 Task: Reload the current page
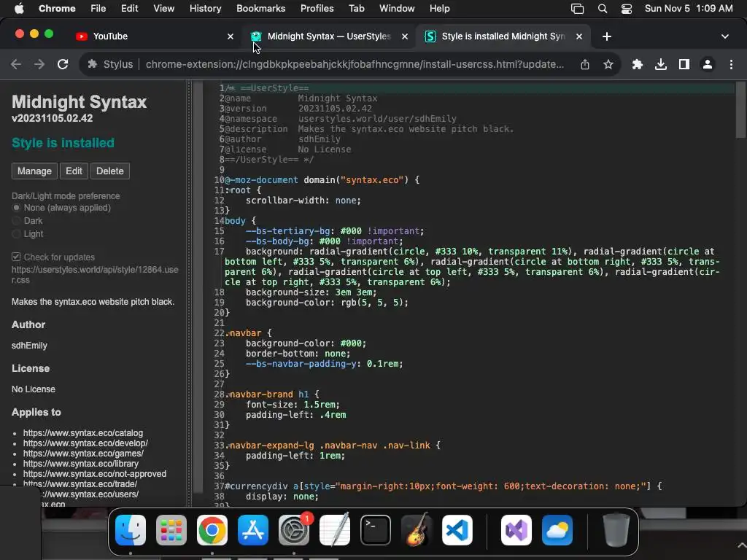[x=63, y=64]
